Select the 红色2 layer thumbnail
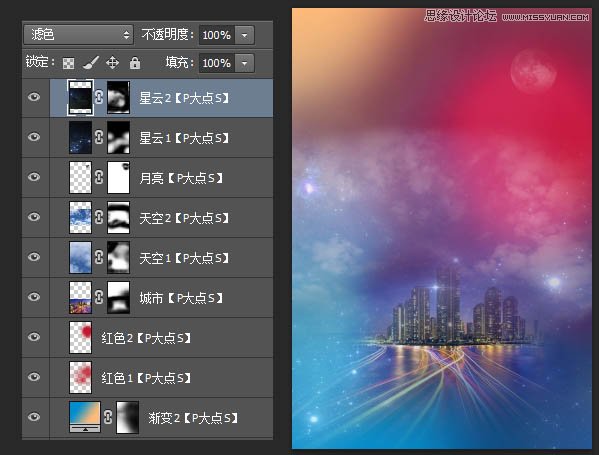The image size is (599, 455). [x=80, y=337]
